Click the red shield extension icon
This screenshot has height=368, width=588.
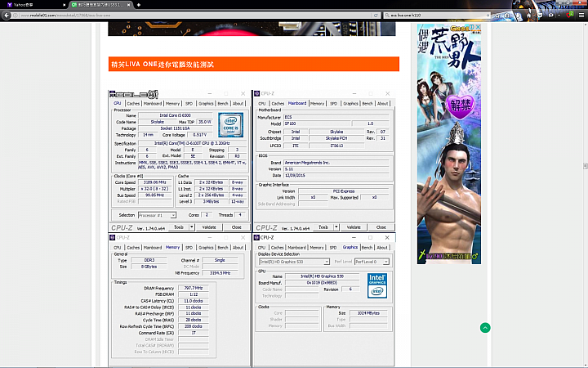click(x=570, y=15)
